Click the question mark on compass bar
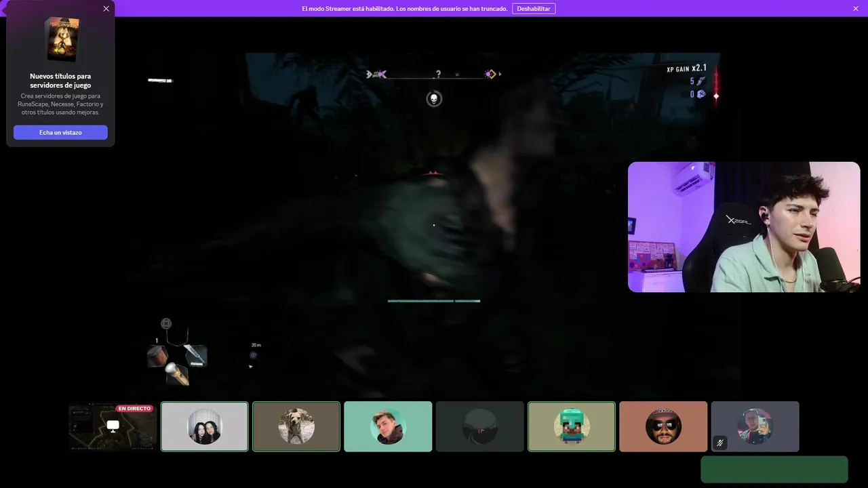 pos(439,75)
